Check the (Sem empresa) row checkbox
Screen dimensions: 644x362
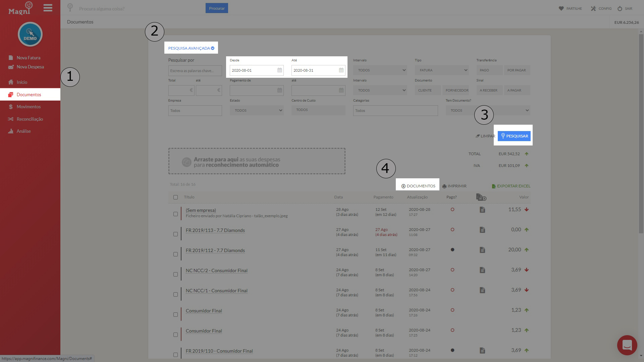175,214
